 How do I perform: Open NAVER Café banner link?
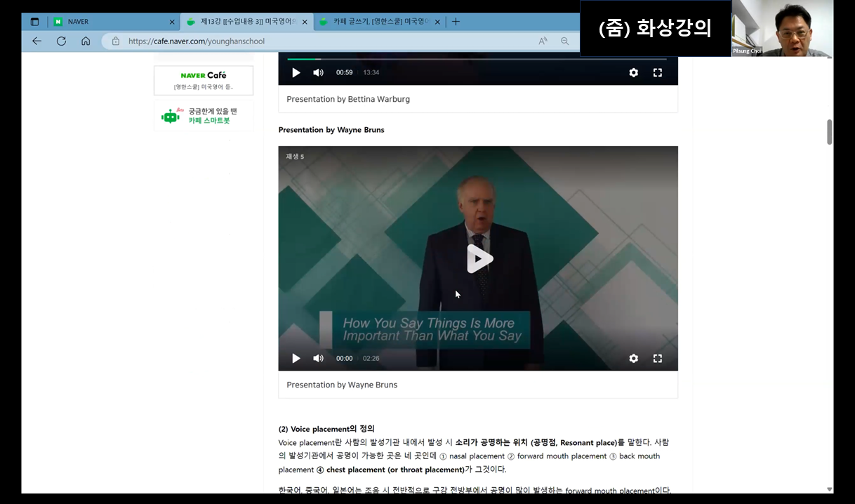[x=204, y=81]
